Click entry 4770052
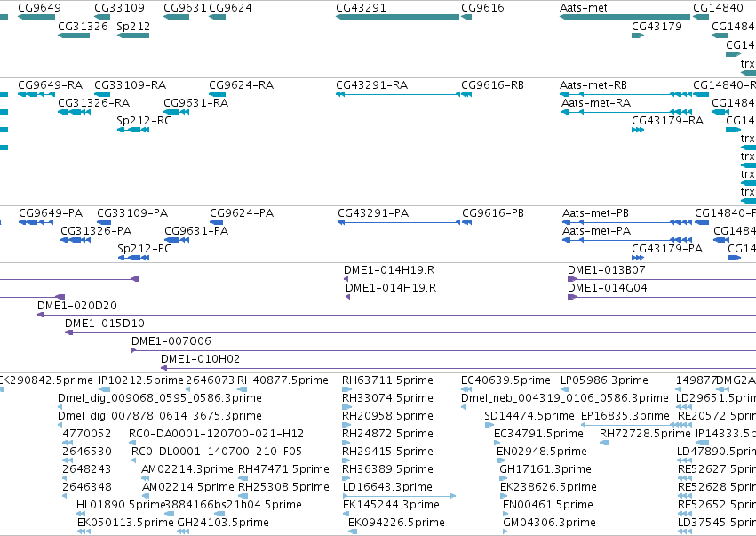Image resolution: width=756 pixels, height=536 pixels. tap(87, 434)
